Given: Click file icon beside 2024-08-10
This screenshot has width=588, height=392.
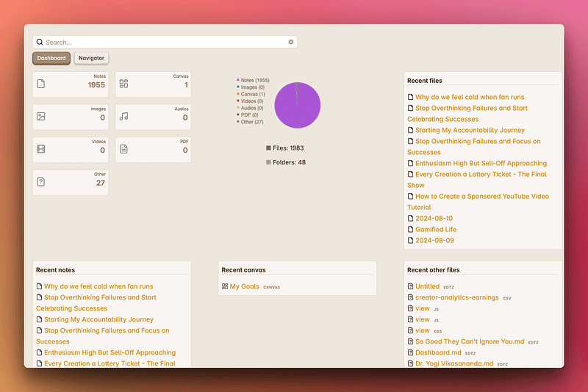Looking at the screenshot, I should [410, 218].
